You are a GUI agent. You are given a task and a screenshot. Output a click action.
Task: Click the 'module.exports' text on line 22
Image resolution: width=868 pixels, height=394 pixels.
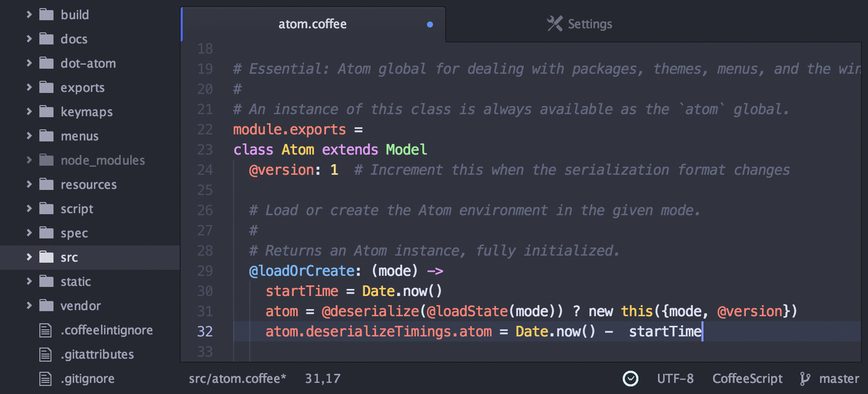pos(290,130)
